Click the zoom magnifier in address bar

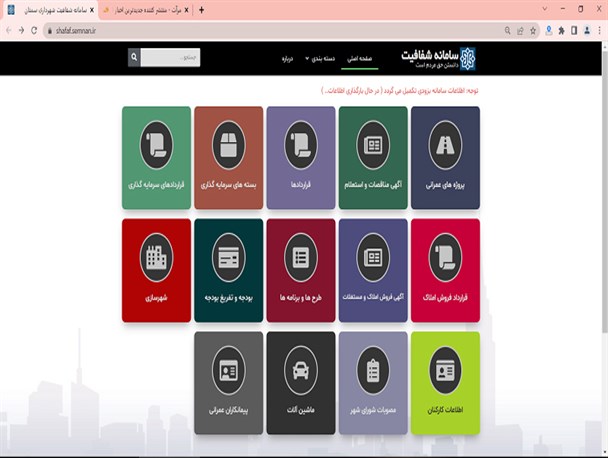(508, 31)
